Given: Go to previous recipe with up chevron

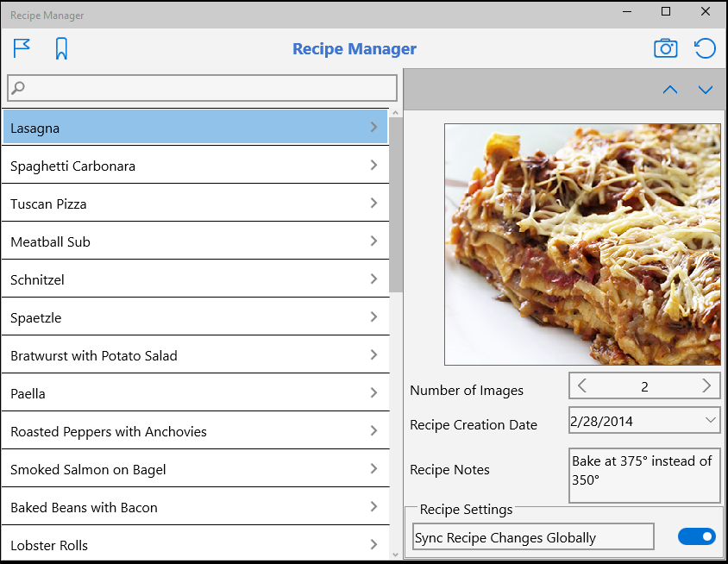Looking at the screenshot, I should pyautogui.click(x=670, y=90).
